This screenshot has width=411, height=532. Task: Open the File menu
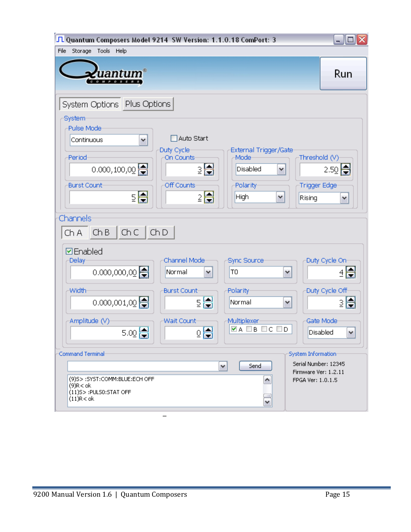[x=62, y=51]
